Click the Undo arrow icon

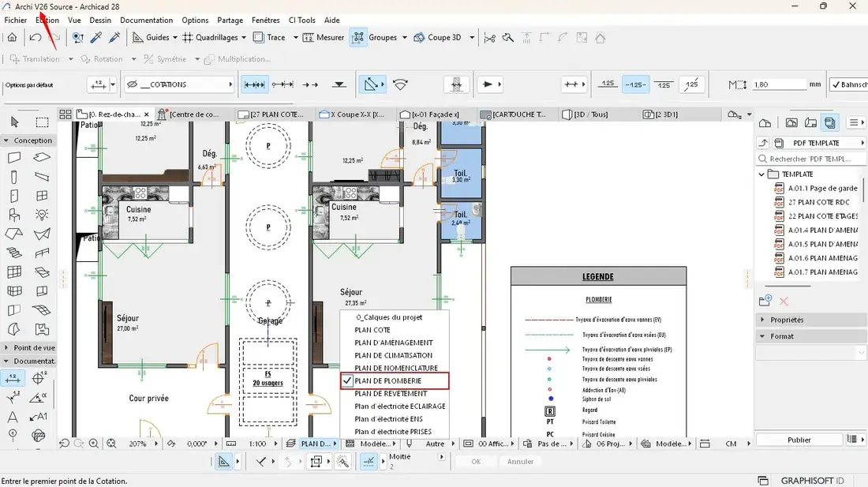[x=36, y=38]
